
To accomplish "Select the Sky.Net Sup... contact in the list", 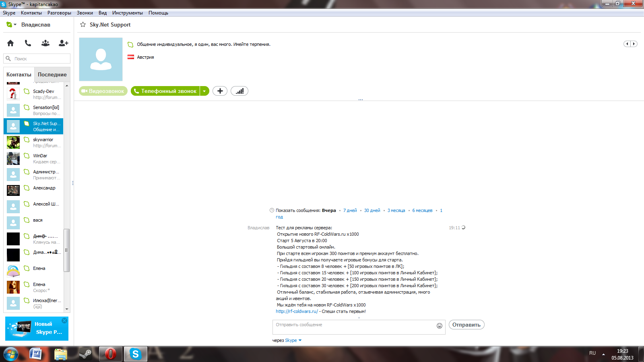I will click(x=33, y=126).
